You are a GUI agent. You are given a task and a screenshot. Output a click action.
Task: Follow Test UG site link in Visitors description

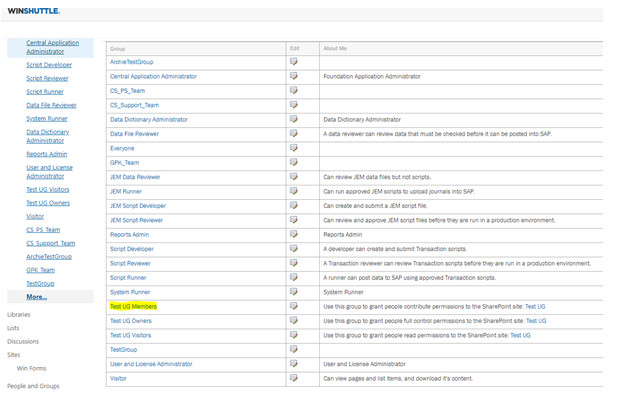520,335
